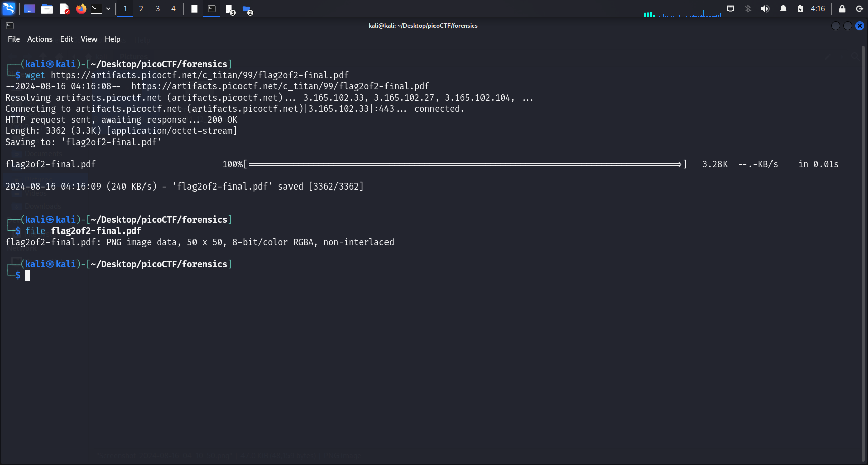Screen dimensions: 868x465
Task: Expand the Edit menu in terminal
Action: tap(66, 39)
